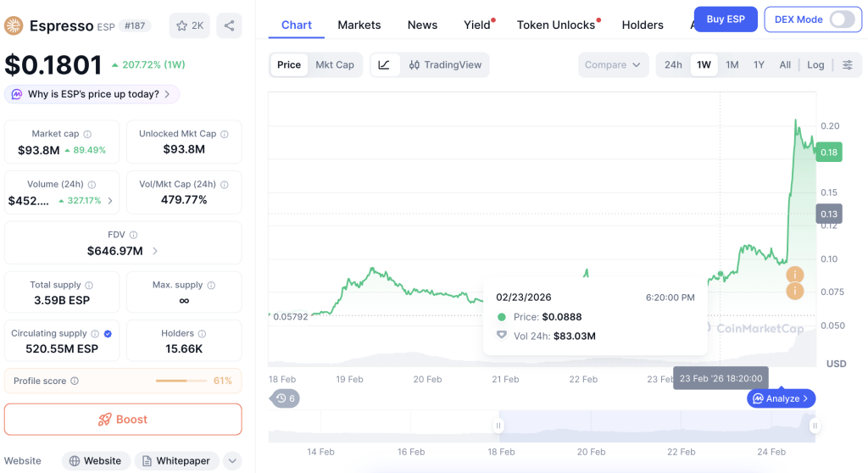Expand more links chevron next to Whitepaper

(x=232, y=461)
